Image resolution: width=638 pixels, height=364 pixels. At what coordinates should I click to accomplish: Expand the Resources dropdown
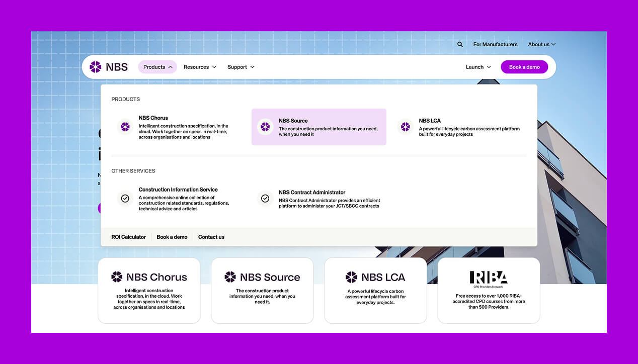tap(200, 67)
